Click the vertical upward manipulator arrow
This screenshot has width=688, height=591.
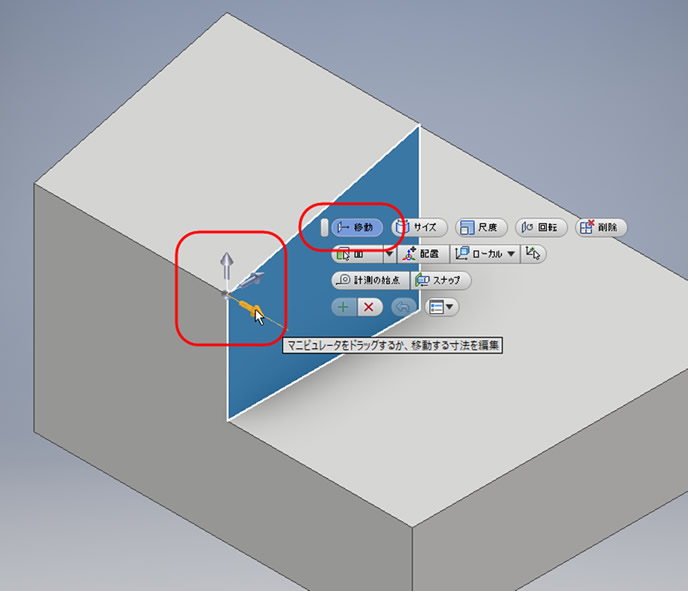pyautogui.click(x=226, y=266)
